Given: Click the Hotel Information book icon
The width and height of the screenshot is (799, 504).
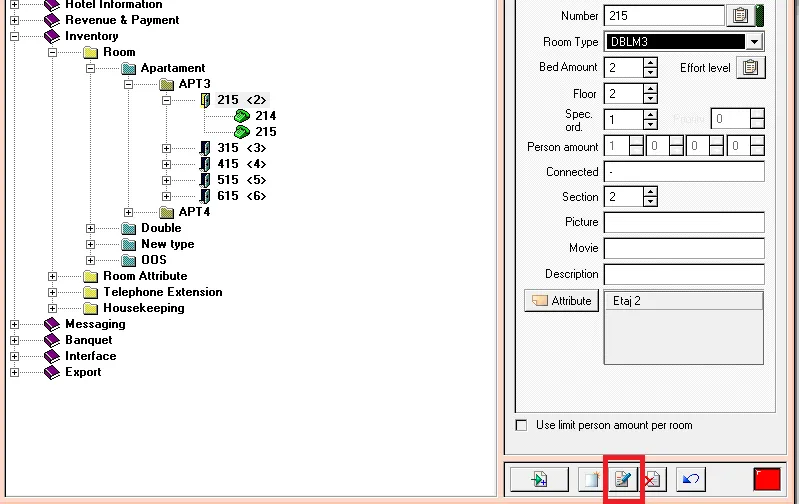Looking at the screenshot, I should pyautogui.click(x=52, y=5).
